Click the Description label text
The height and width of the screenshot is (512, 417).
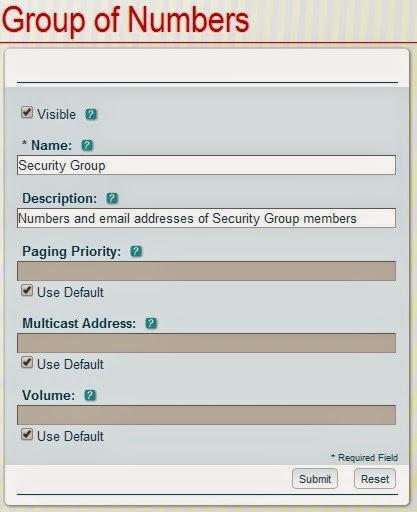60,198
